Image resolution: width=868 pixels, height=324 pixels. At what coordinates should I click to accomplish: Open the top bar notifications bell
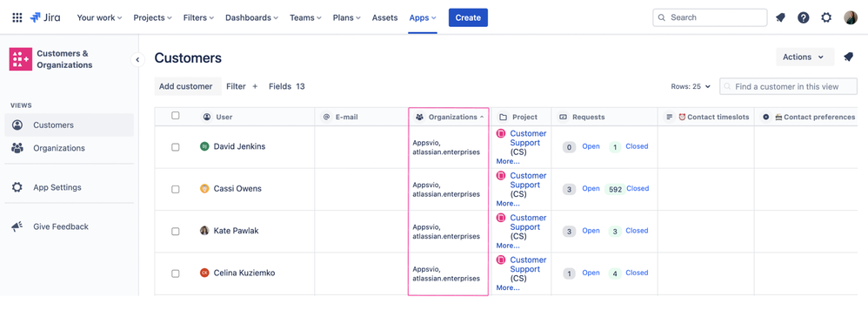780,17
